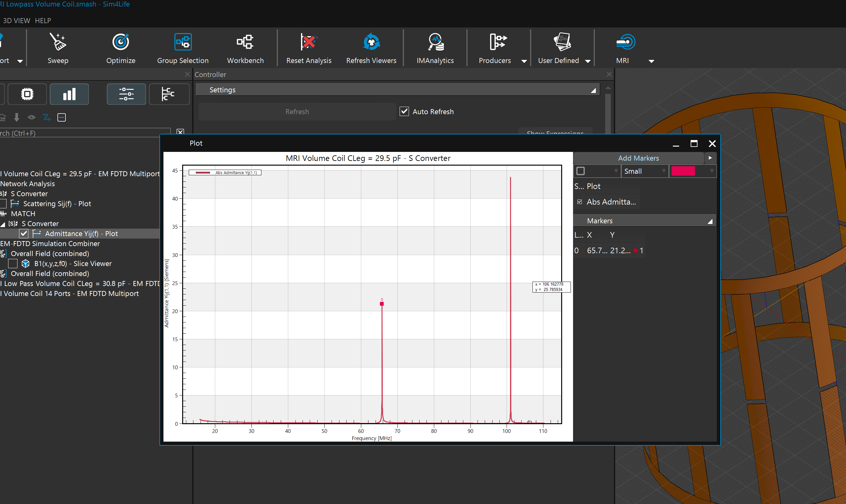The width and height of the screenshot is (846, 504).
Task: Select the MATCH tree item
Action: point(23,214)
